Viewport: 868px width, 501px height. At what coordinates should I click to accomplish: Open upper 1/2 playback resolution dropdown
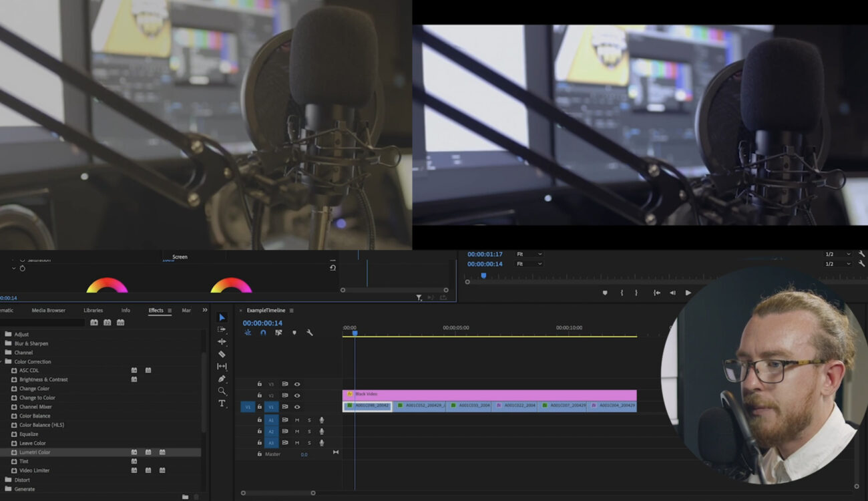tap(838, 254)
